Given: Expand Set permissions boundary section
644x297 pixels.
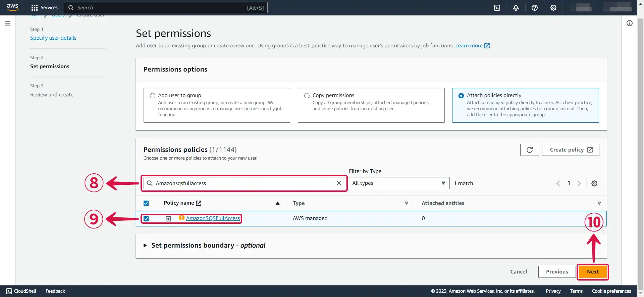Looking at the screenshot, I should click(145, 246).
